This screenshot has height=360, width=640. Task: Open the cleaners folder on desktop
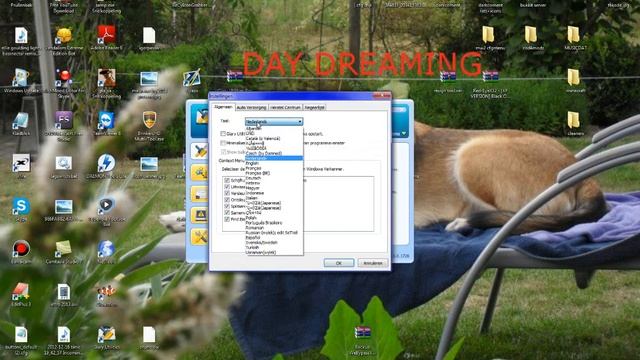(574, 121)
